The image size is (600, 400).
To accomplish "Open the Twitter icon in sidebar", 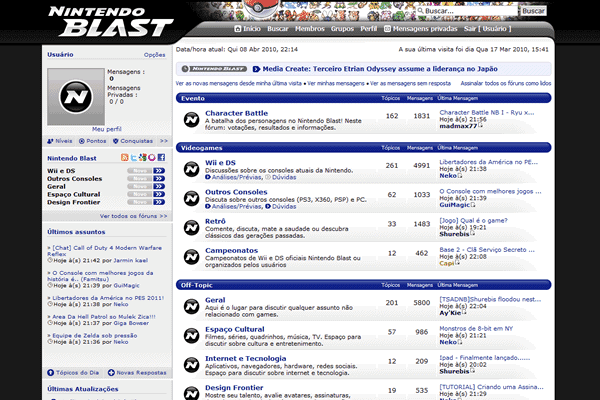I will tap(134, 157).
